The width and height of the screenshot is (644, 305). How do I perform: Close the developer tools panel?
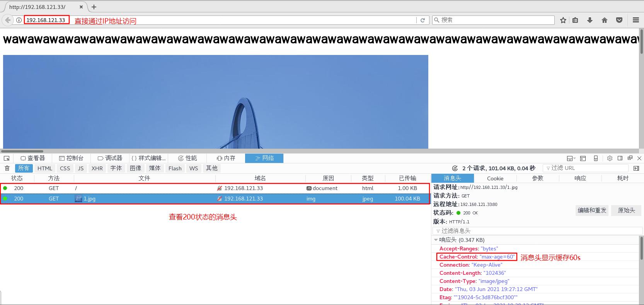(x=639, y=158)
